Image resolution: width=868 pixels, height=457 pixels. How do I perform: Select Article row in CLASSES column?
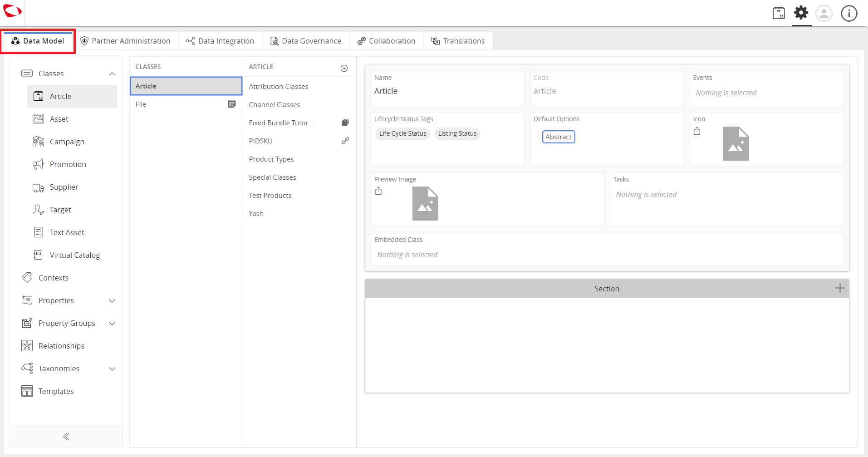(186, 86)
